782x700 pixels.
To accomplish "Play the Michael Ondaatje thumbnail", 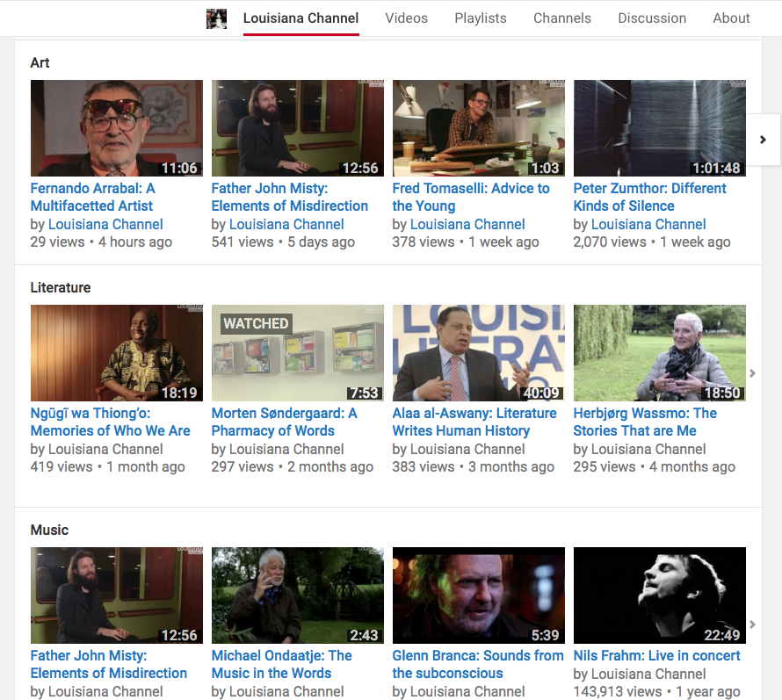I will click(298, 595).
